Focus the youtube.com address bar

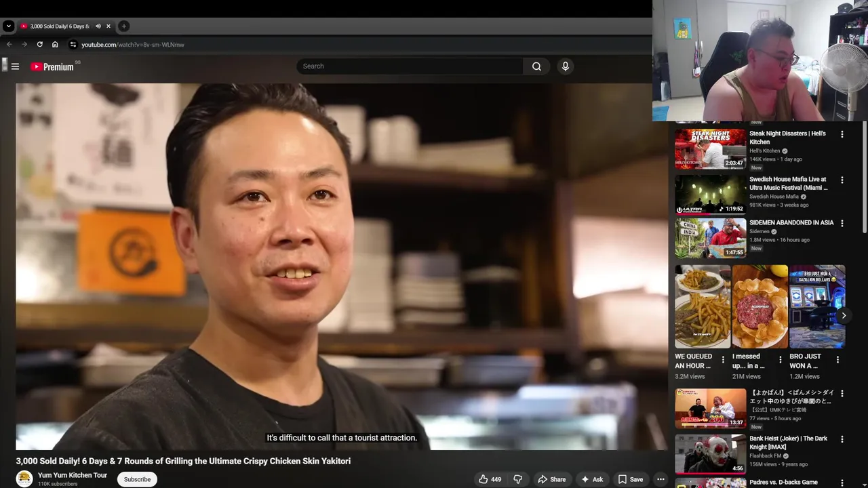click(x=133, y=45)
